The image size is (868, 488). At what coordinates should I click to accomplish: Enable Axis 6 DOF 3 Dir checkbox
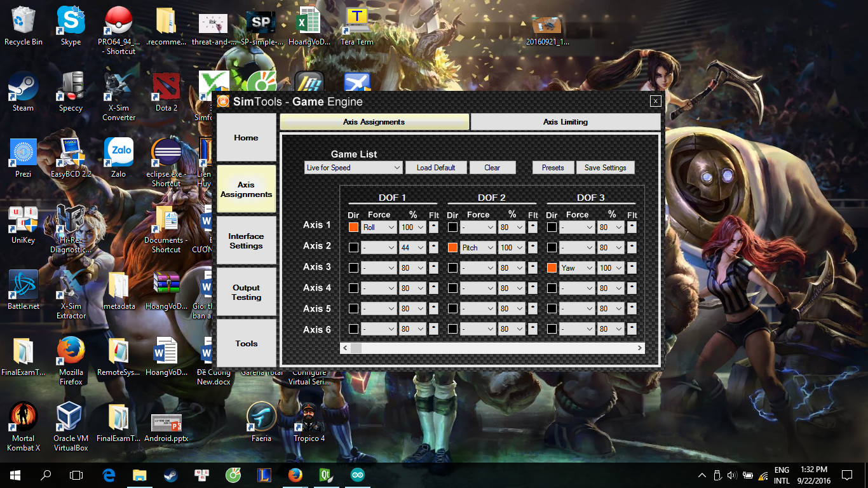click(x=552, y=329)
